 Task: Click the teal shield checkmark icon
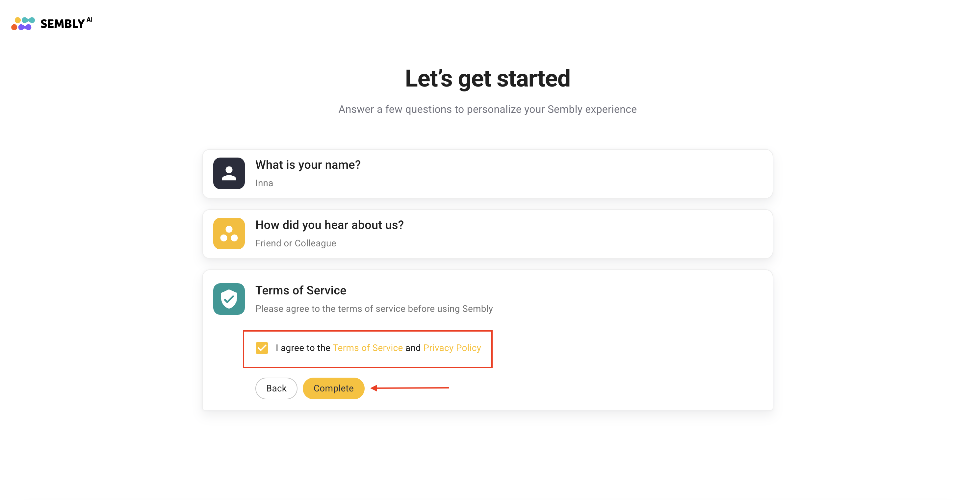tap(229, 299)
